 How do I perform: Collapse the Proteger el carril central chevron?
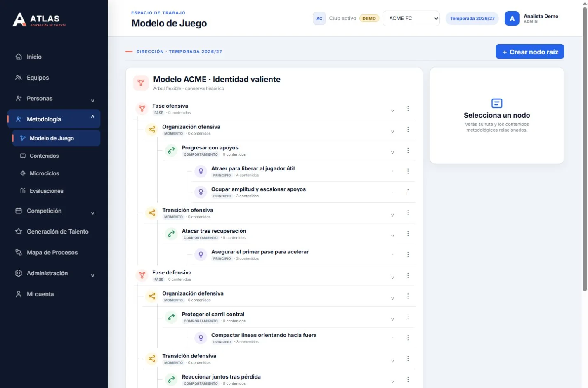(x=392, y=319)
